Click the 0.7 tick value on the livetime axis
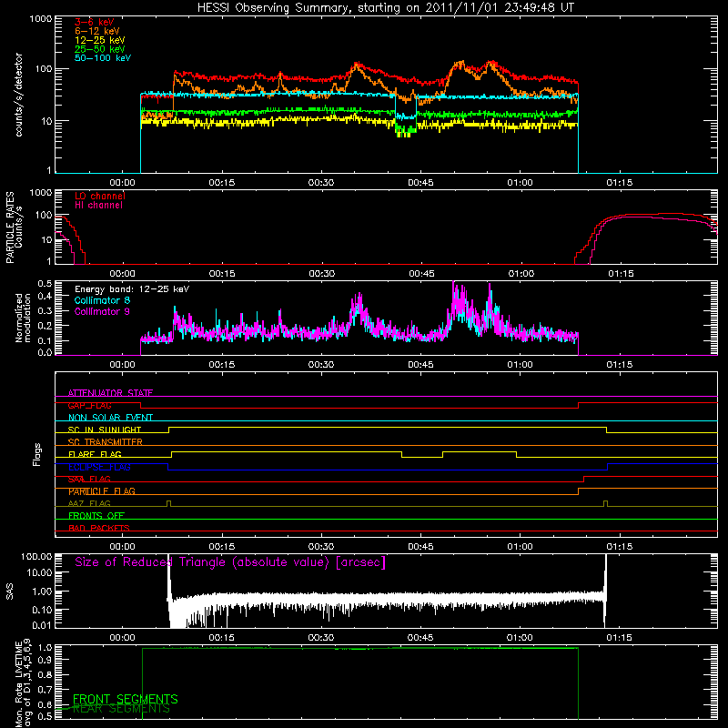Screen dimensions: 728x728 click(x=46, y=690)
